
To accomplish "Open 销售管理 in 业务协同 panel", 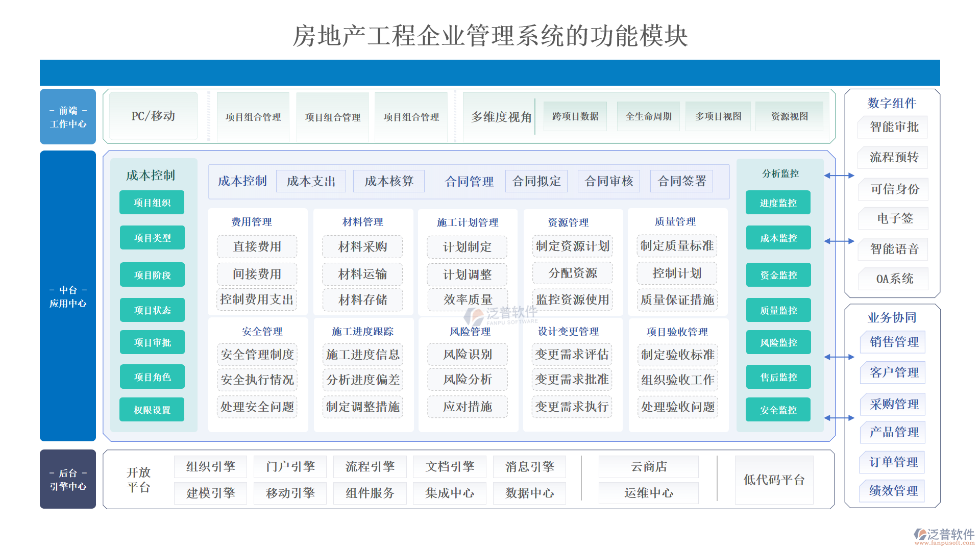I will click(x=894, y=342).
